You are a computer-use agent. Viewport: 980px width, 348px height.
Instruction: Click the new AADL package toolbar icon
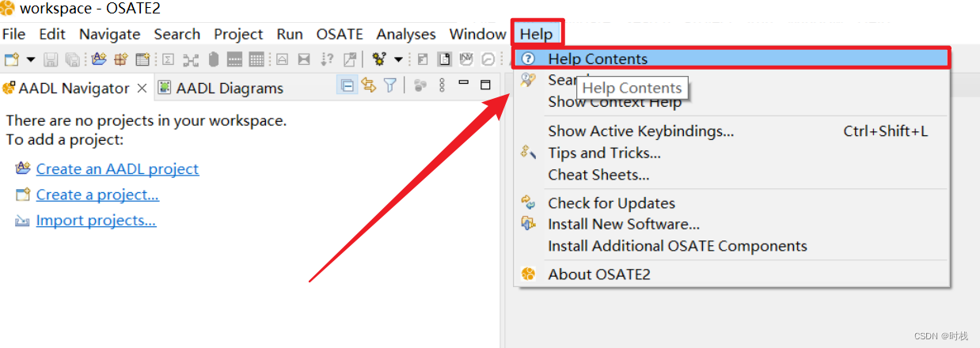(x=121, y=59)
